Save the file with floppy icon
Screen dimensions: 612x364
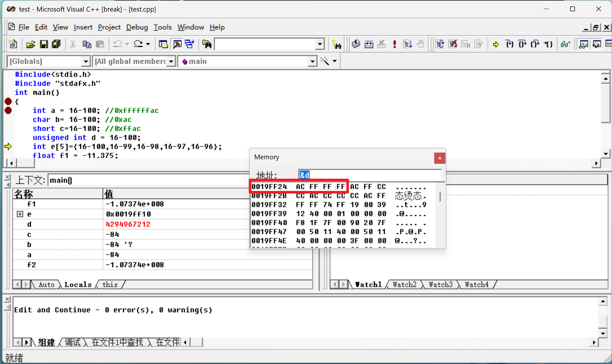[x=43, y=44]
